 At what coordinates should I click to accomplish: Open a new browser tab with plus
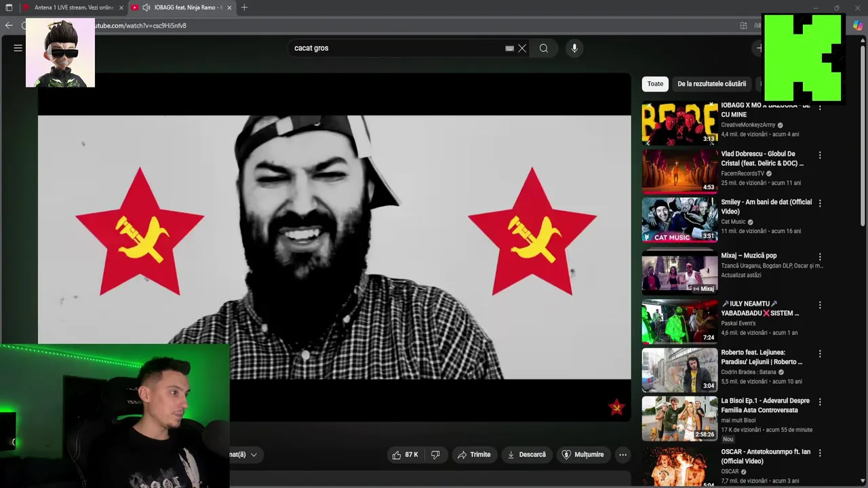point(244,7)
